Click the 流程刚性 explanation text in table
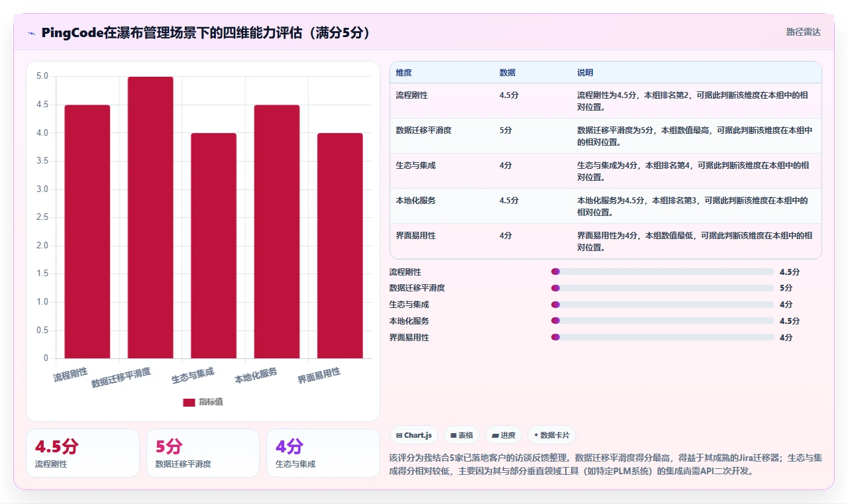 point(693,101)
